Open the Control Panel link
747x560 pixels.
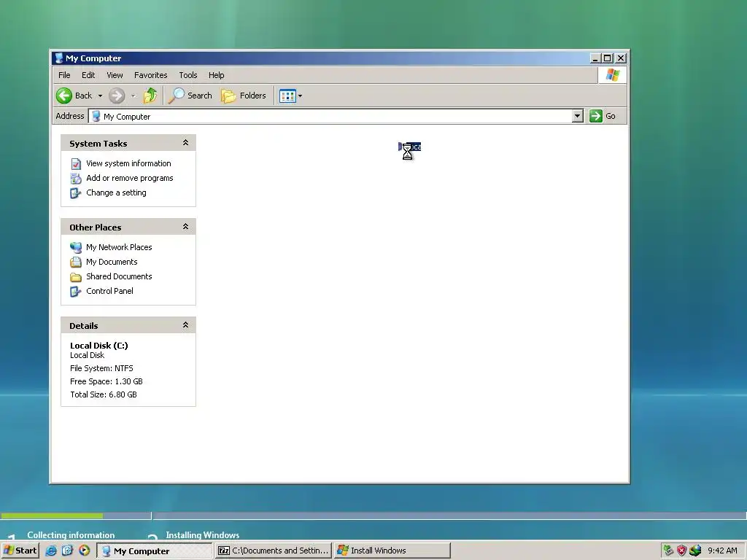pyautogui.click(x=109, y=291)
